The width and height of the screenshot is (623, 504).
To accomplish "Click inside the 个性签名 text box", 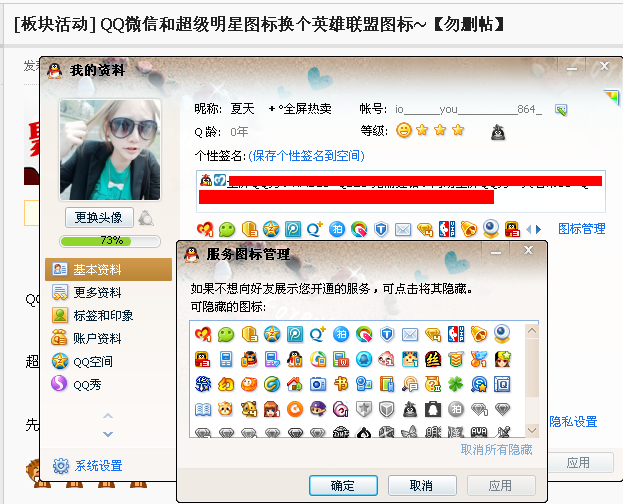I will pos(400,192).
